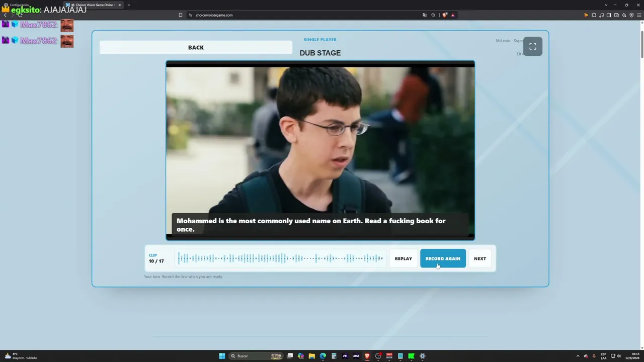Open File Explorer from the taskbar
This screenshot has height=362, width=644.
click(312, 356)
